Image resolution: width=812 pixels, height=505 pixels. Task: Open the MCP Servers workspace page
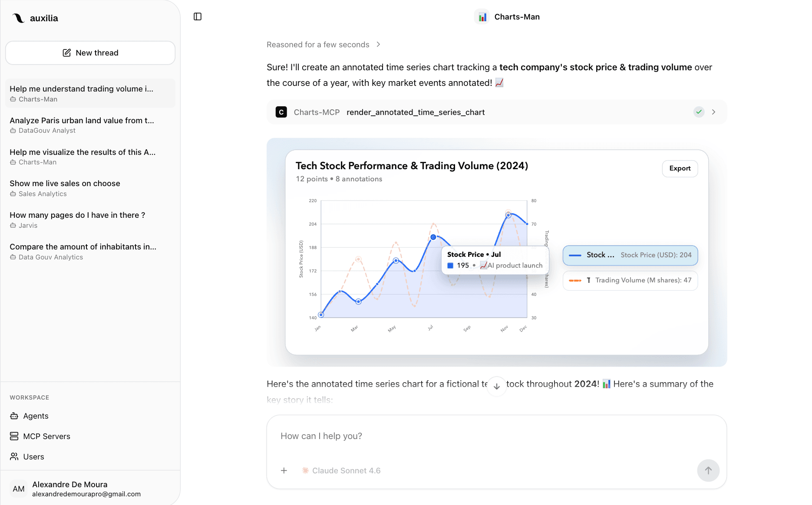point(46,436)
